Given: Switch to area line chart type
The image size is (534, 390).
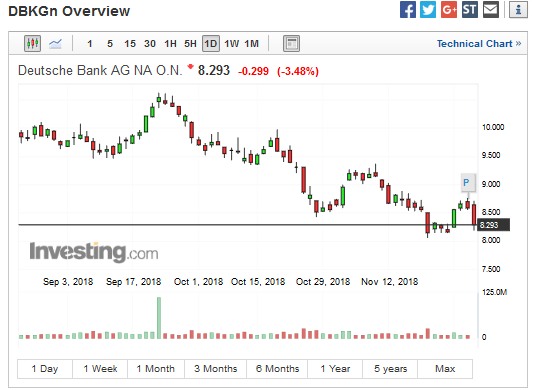Looking at the screenshot, I should 55,44.
